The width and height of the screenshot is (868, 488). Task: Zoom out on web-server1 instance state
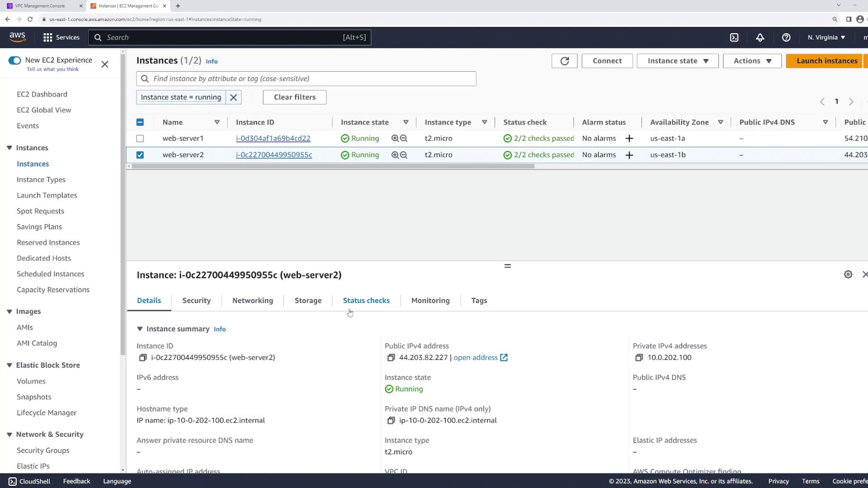pos(404,139)
